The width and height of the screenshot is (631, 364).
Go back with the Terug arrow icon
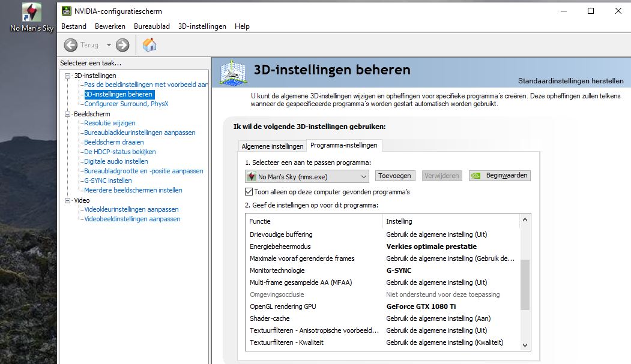[71, 45]
